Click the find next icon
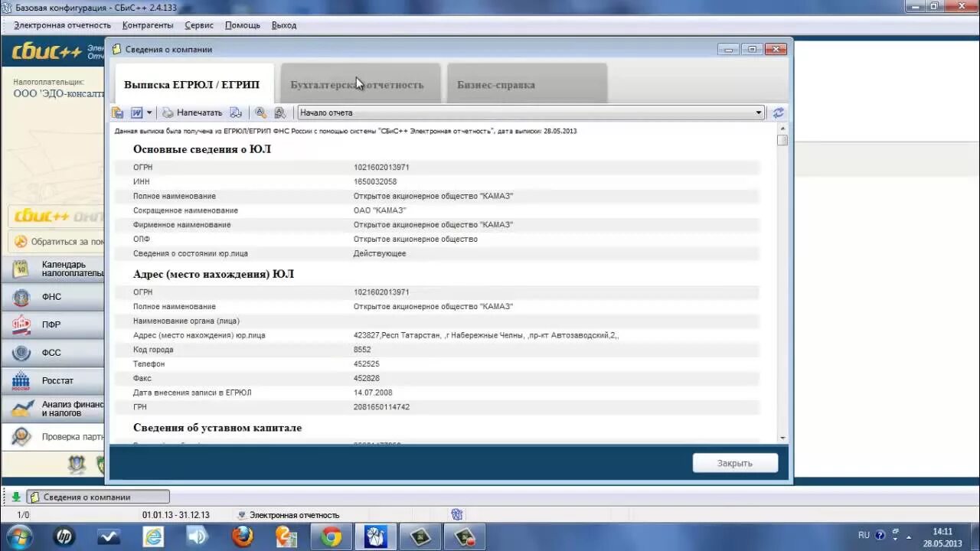 279,112
